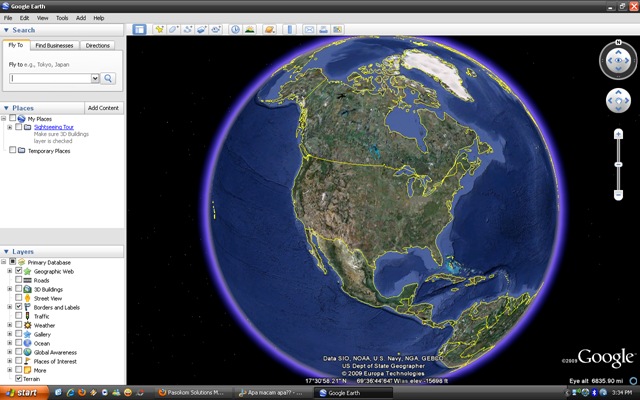Click the search magnifier button

point(108,78)
